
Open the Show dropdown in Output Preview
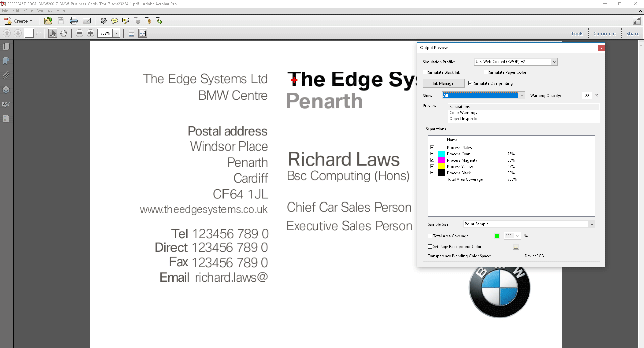tap(521, 95)
